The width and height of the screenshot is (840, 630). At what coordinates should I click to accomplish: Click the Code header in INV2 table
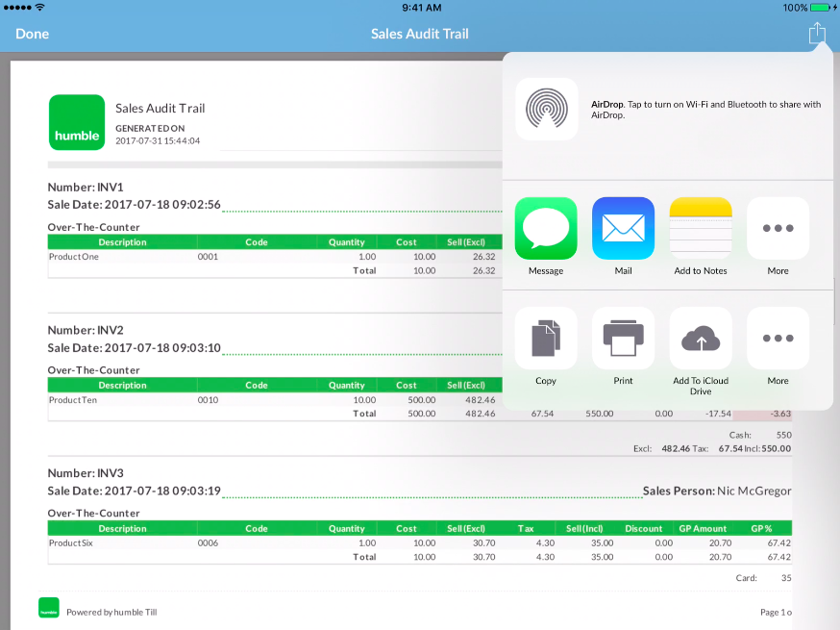[257, 386]
